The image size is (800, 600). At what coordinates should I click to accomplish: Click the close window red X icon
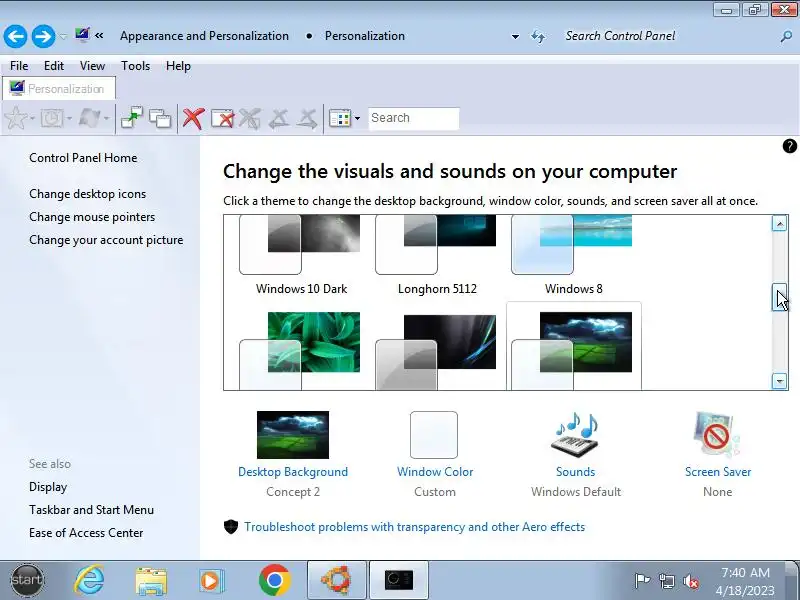222,118
